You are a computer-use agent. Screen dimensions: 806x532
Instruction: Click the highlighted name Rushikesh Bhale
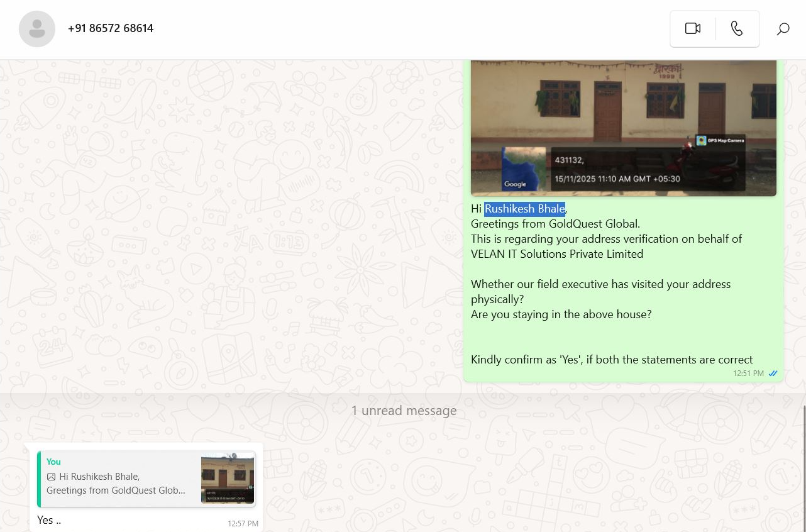[x=524, y=209]
